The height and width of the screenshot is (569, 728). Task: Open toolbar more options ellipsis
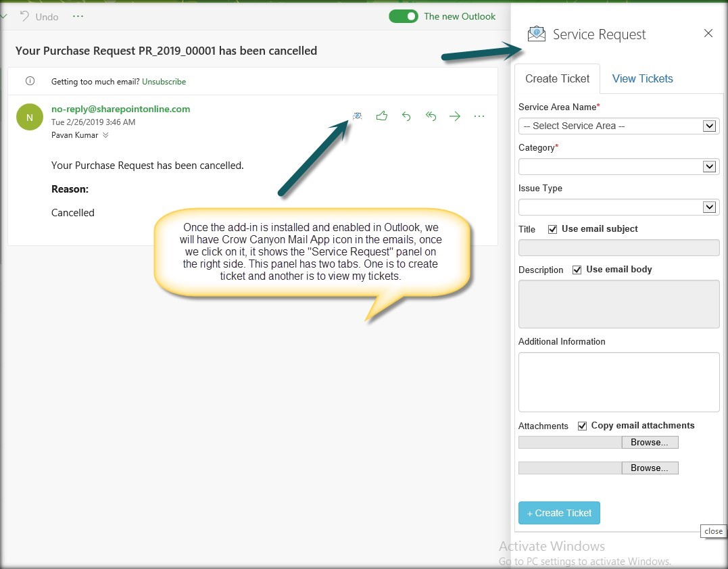tap(78, 16)
